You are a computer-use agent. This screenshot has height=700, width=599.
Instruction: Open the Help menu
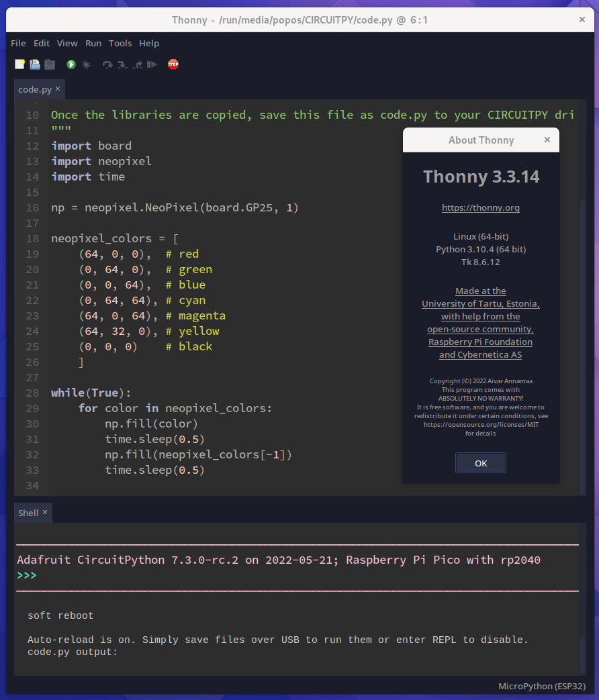click(x=149, y=44)
